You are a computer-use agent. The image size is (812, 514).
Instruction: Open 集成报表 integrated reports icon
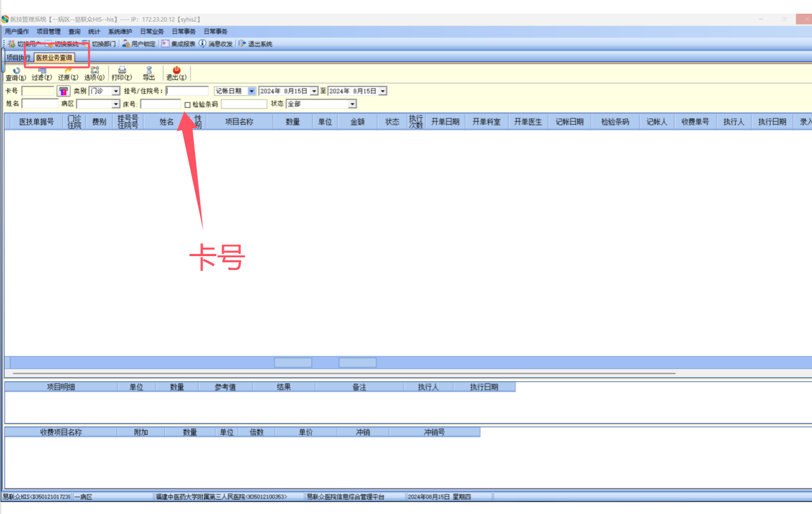(x=165, y=44)
